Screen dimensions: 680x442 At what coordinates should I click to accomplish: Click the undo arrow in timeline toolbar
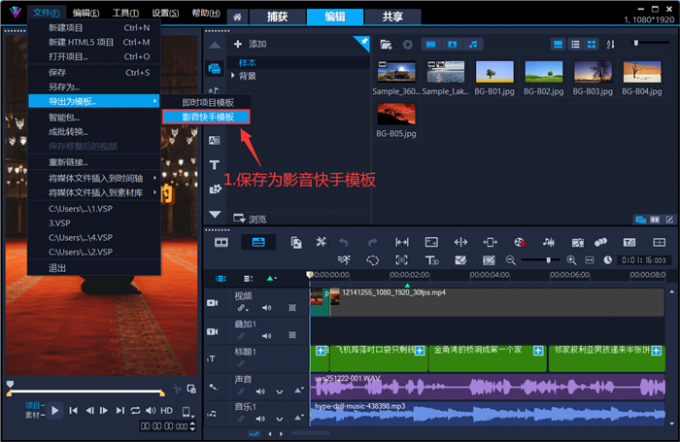[345, 242]
